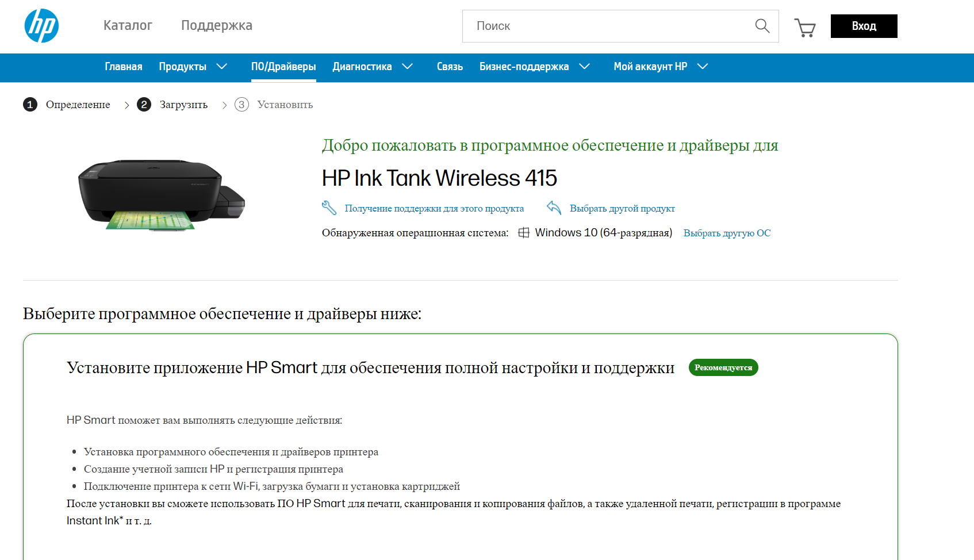Select the ПО/Драйверы tab
The image size is (974, 560).
tap(283, 67)
